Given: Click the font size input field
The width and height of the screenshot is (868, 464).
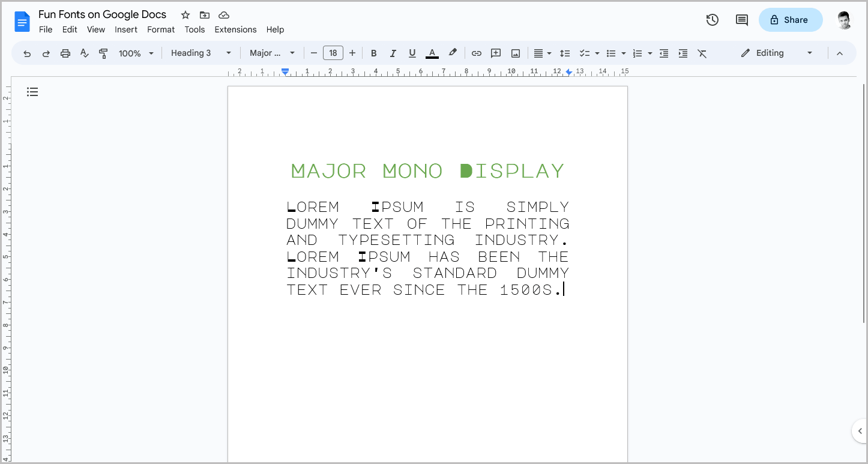Looking at the screenshot, I should click(x=333, y=53).
